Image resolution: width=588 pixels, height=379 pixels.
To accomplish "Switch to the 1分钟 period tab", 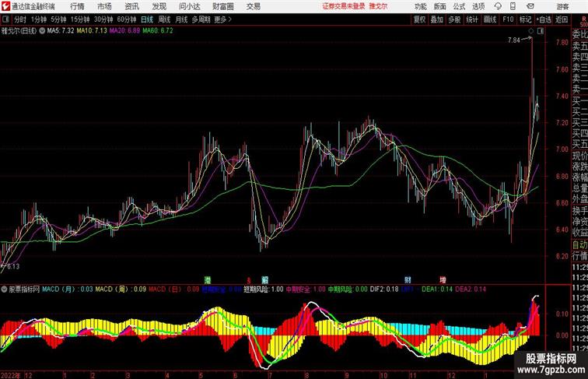I will point(39,19).
